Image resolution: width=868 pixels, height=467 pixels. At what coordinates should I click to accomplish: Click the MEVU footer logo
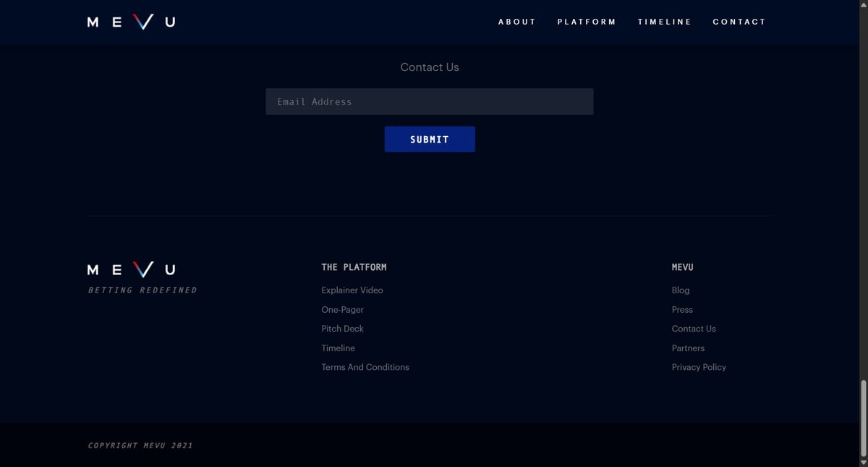pyautogui.click(x=131, y=270)
